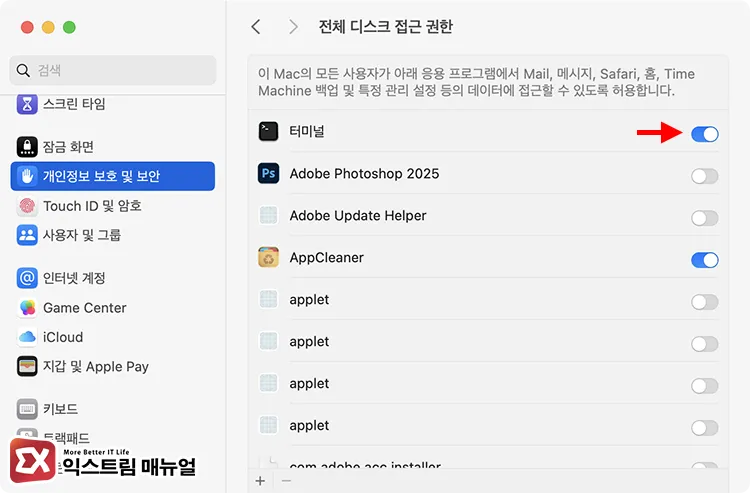Select the 터미널 row label
The image size is (750, 493).
(307, 131)
